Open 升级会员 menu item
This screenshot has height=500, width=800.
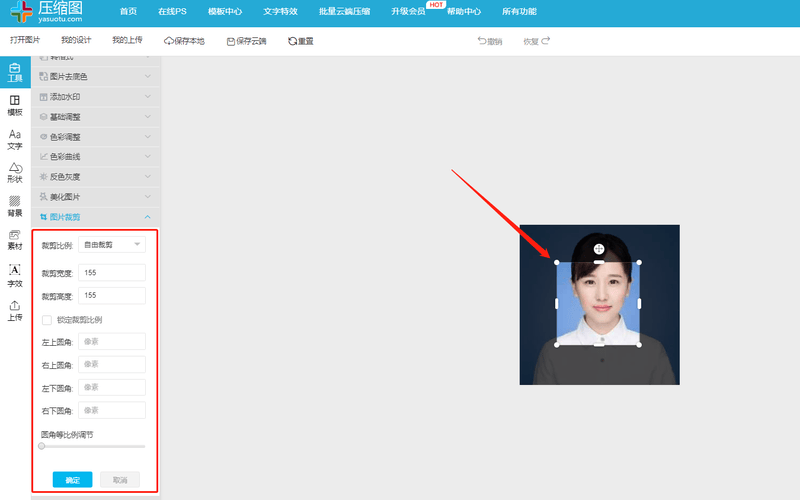tap(408, 11)
